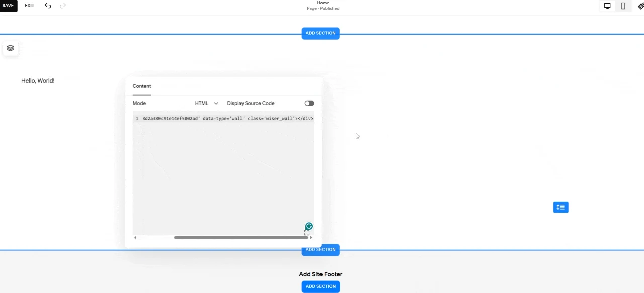Screen dimensions: 644x293
Task: Undo the last change
Action: [x=48, y=6]
